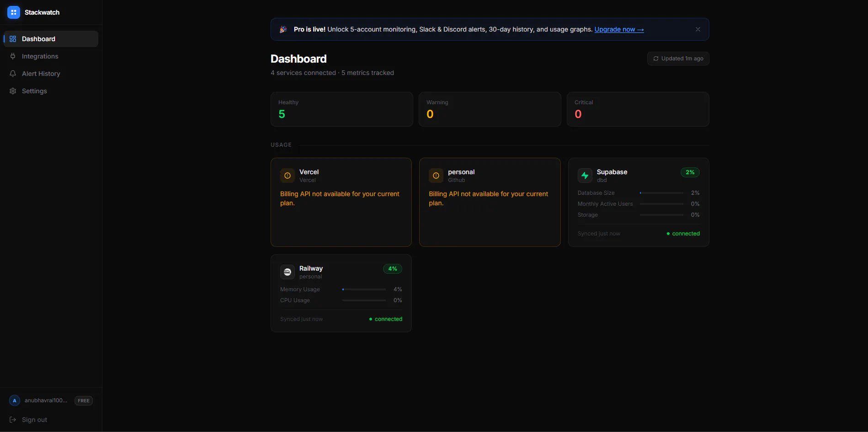Click the Supabase Database Size progress bar
The image size is (868, 432).
tap(662, 193)
